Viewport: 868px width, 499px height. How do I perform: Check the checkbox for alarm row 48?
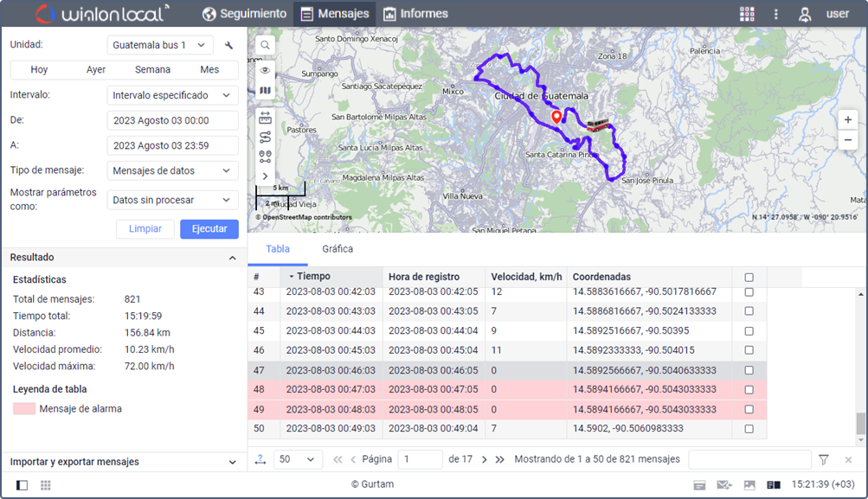(749, 390)
